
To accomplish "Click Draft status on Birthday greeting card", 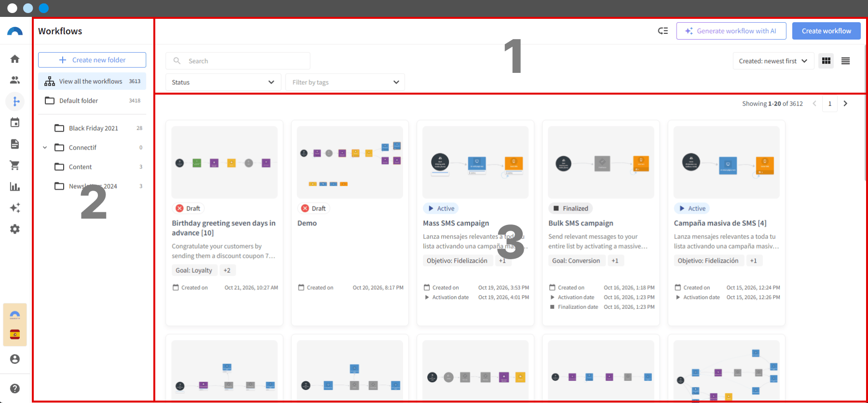I will tap(188, 208).
